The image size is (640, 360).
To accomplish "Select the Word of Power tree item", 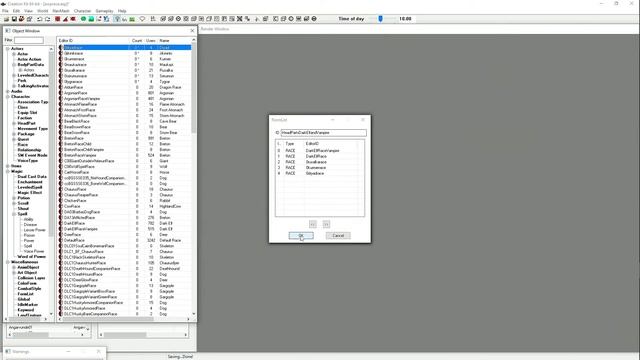I will 31,257.
